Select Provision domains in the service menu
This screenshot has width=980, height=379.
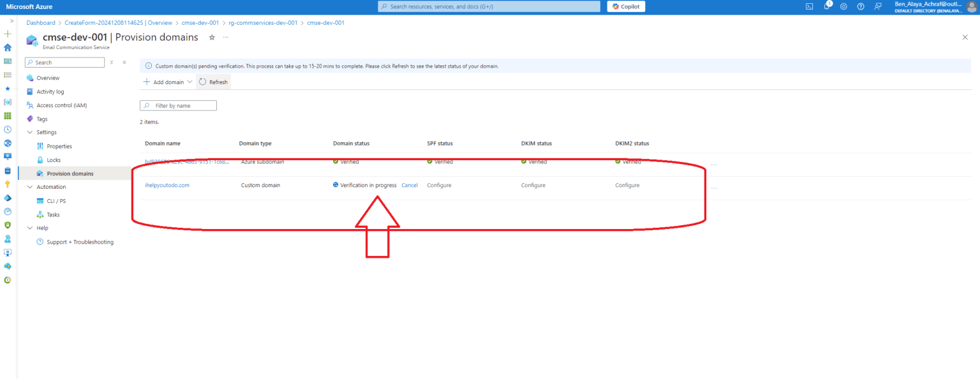point(70,173)
